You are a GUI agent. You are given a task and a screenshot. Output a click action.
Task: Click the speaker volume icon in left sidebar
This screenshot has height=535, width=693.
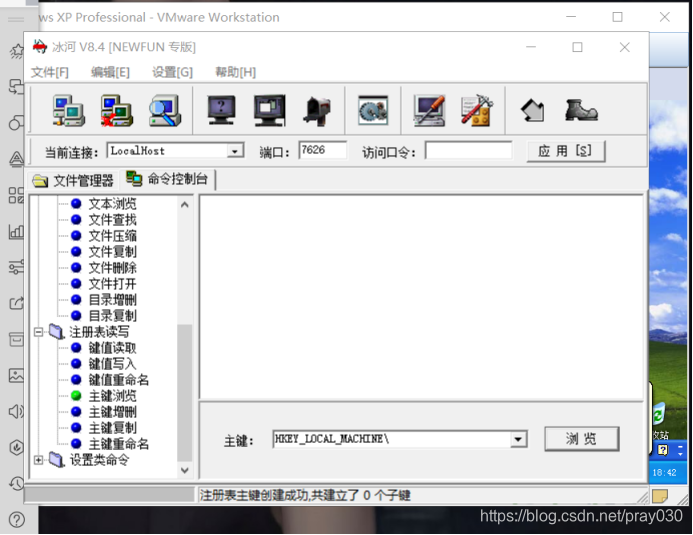16,412
